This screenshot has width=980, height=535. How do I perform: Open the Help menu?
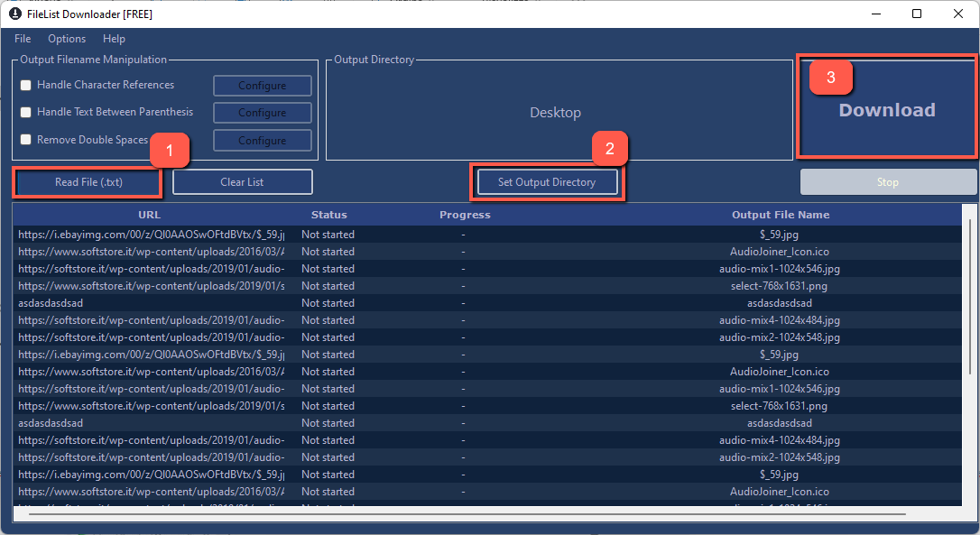coord(114,39)
